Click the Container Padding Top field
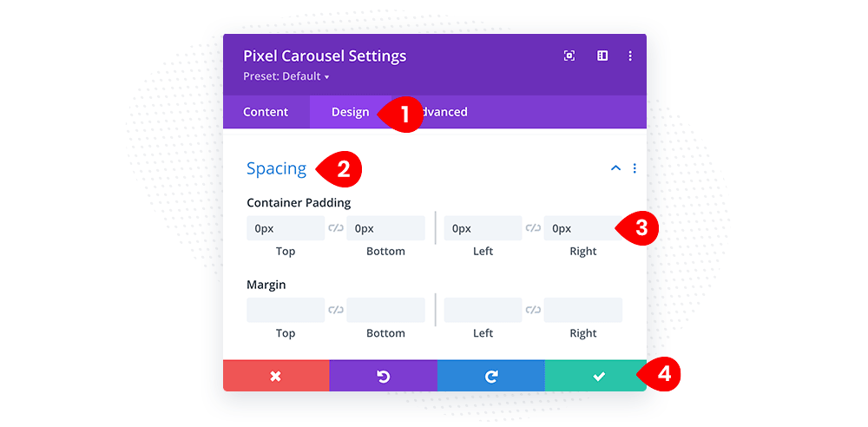The width and height of the screenshot is (868, 427). tap(286, 228)
